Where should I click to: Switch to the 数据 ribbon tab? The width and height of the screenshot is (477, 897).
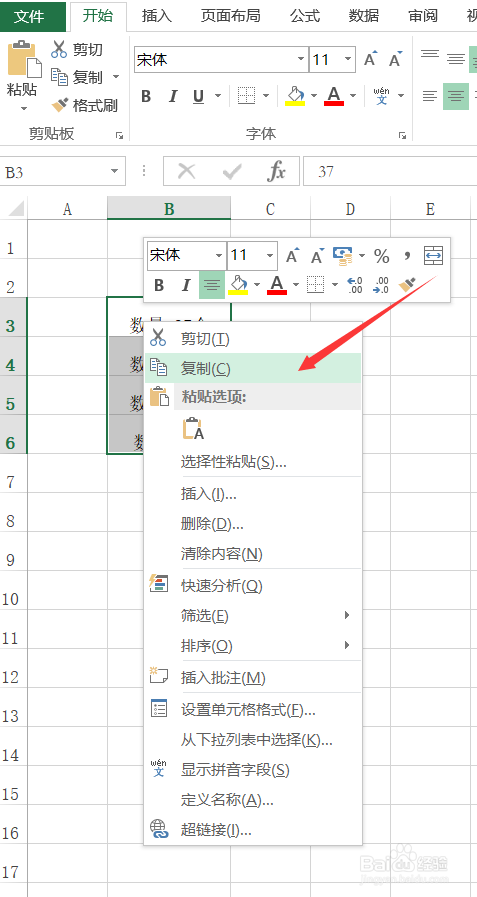click(364, 16)
